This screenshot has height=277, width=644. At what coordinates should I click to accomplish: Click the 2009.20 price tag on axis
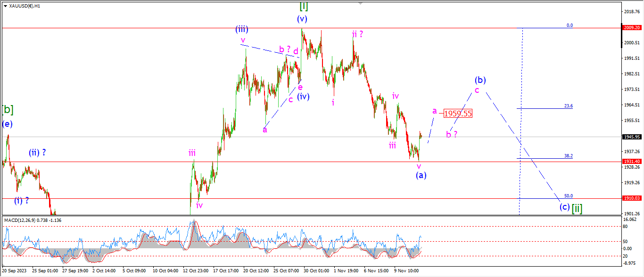[631, 28]
